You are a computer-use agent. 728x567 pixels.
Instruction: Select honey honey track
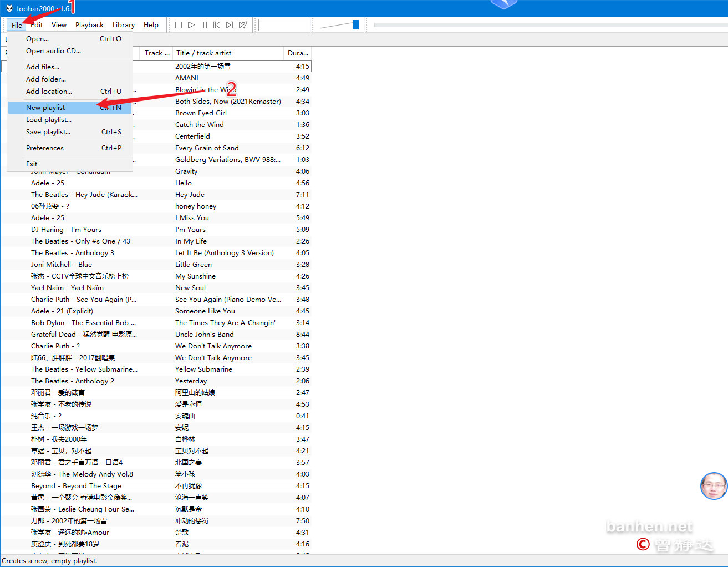(196, 206)
